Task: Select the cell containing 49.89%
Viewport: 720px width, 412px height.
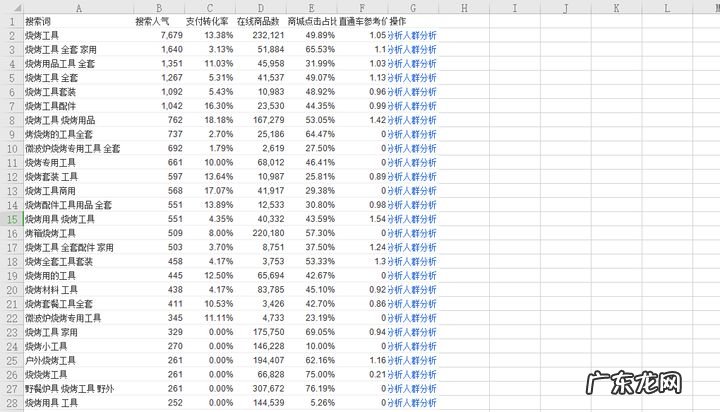Action: click(x=311, y=35)
